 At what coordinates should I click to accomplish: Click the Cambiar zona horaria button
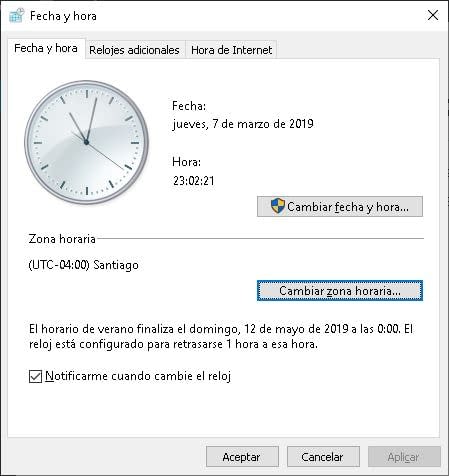[x=340, y=291]
